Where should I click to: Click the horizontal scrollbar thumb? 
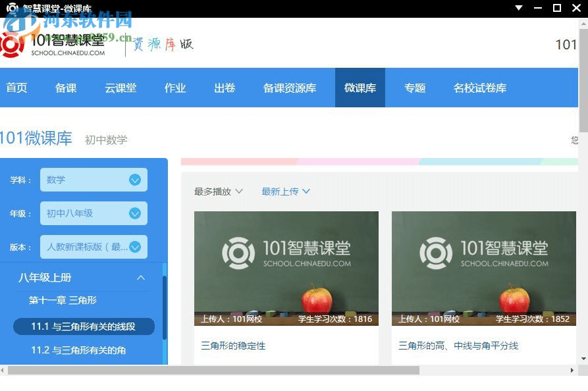point(213,371)
